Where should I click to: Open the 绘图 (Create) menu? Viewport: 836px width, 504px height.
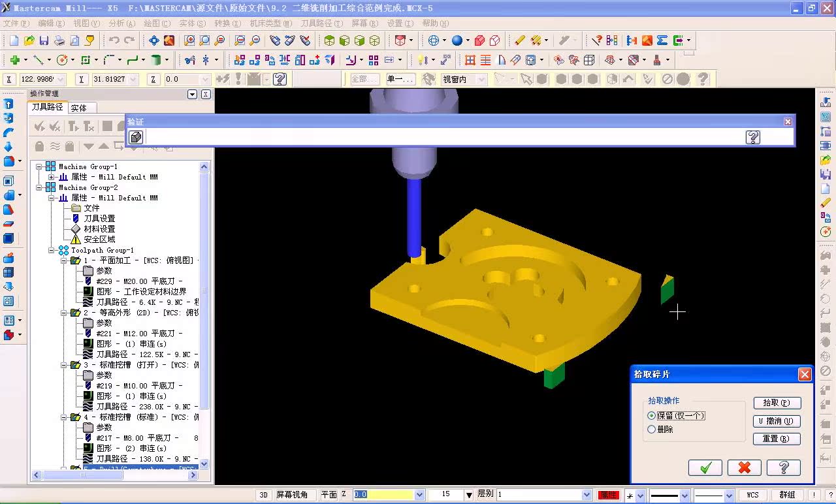click(157, 23)
